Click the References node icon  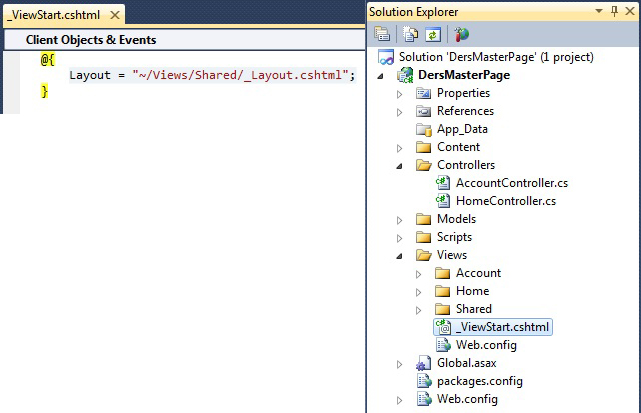pyautogui.click(x=424, y=111)
